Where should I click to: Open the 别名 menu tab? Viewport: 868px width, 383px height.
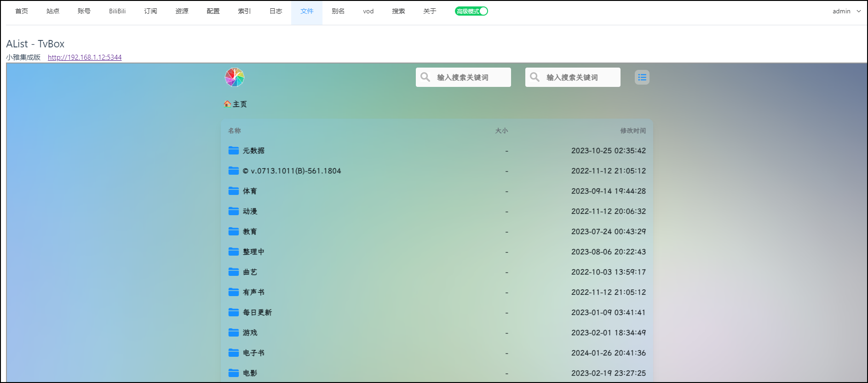(338, 11)
